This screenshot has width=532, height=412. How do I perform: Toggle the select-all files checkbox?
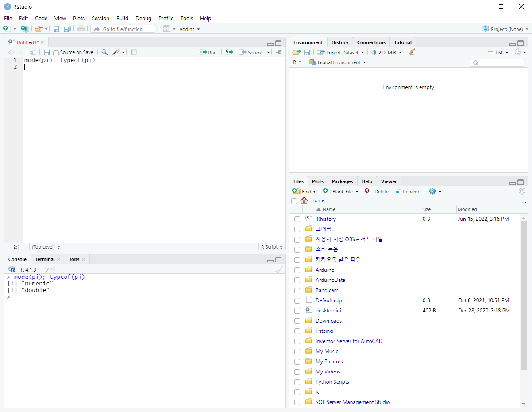pyautogui.click(x=294, y=201)
